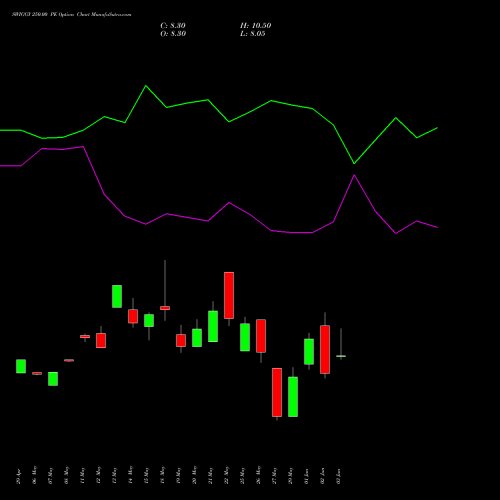
Task: Click the '11 May' date axis label
Action: point(82,475)
